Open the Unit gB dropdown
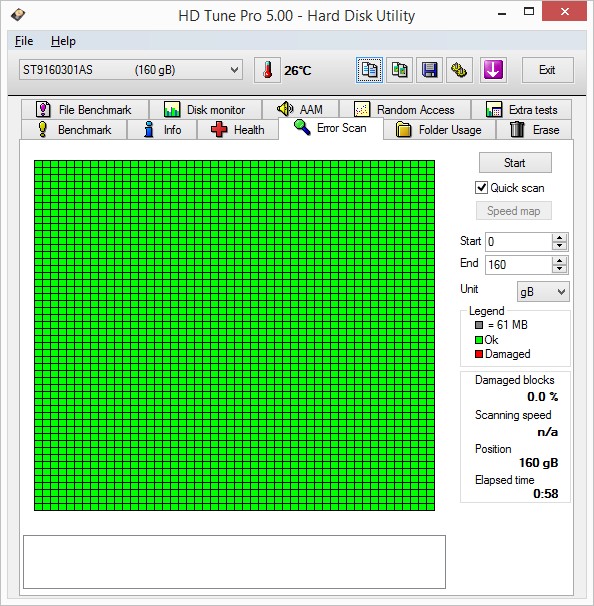 tap(543, 292)
